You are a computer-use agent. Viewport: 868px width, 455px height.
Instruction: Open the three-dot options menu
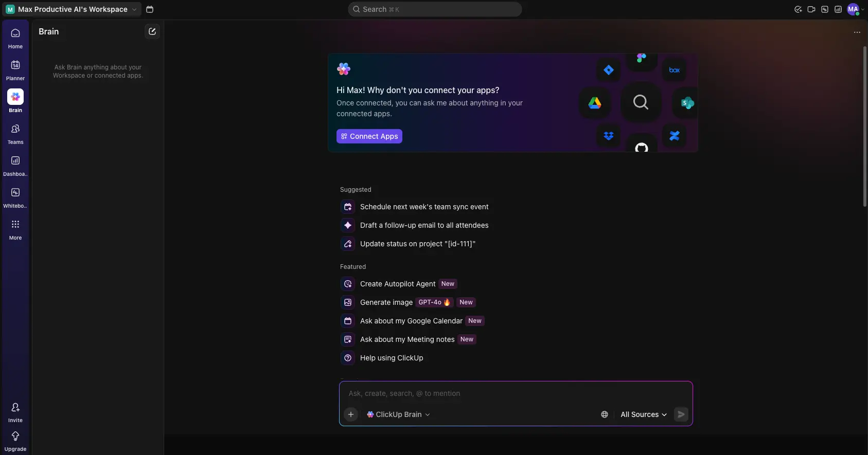click(857, 32)
